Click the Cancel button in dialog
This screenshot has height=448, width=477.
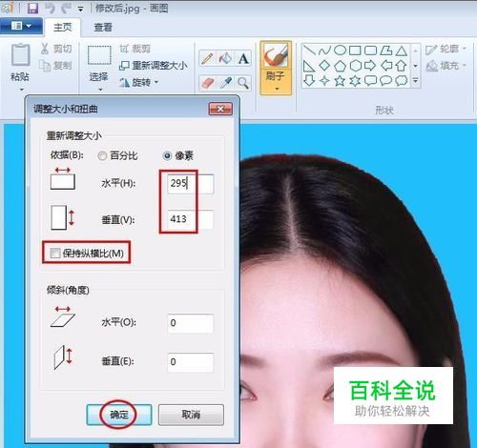pos(191,415)
